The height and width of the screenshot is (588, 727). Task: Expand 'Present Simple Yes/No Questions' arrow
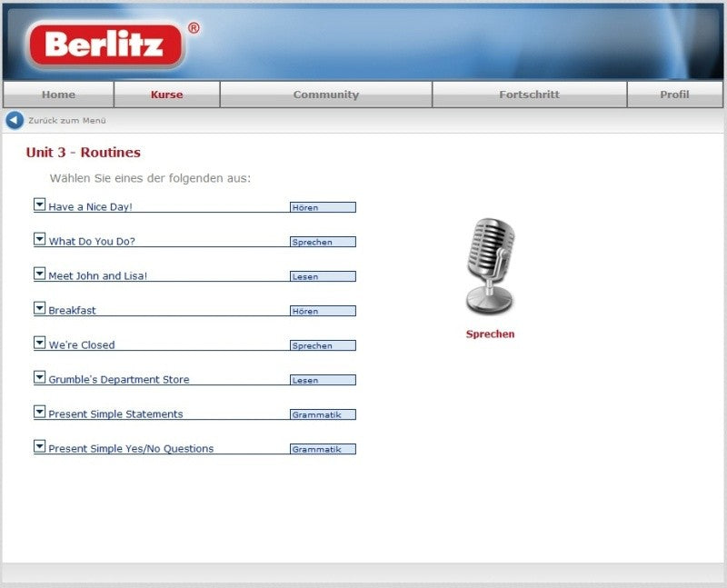click(39, 446)
